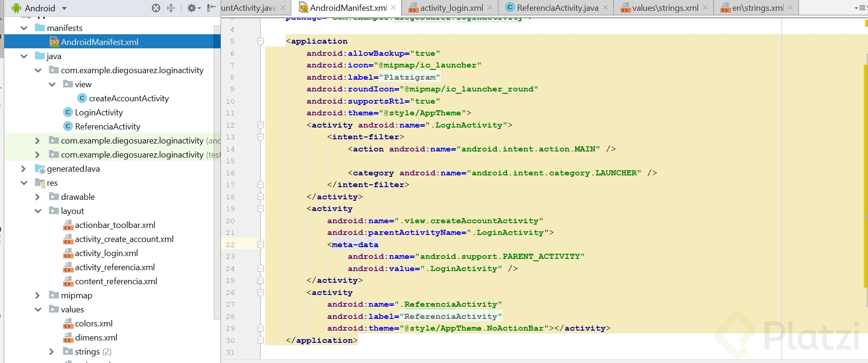Screen dimensions: 868x363
Task: Switch to the activity_login.xml editor tab
Action: coord(451,8)
